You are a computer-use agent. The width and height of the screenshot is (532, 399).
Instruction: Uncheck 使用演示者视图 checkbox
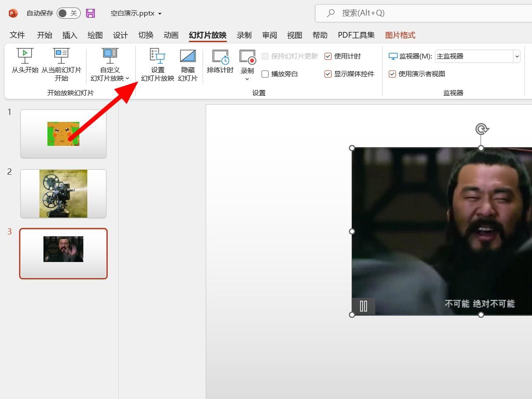coord(392,74)
